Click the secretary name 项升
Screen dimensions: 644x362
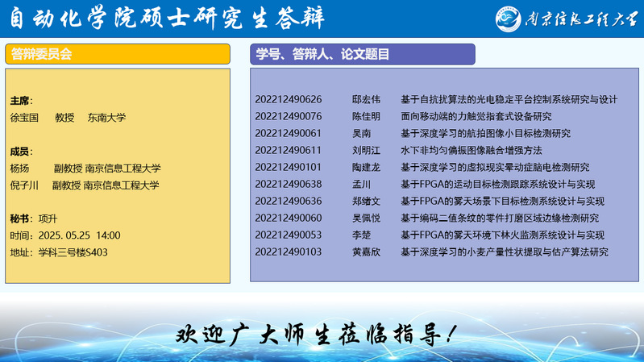click(48, 218)
